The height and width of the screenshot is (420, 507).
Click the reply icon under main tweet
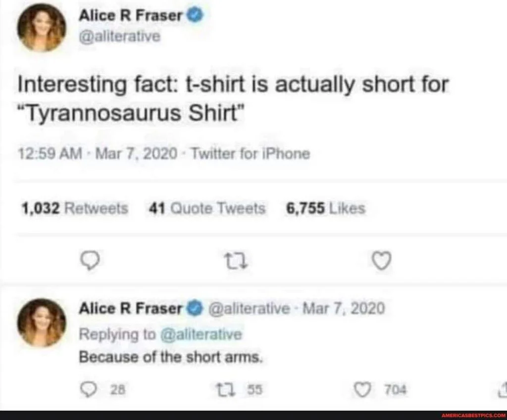pos(90,260)
